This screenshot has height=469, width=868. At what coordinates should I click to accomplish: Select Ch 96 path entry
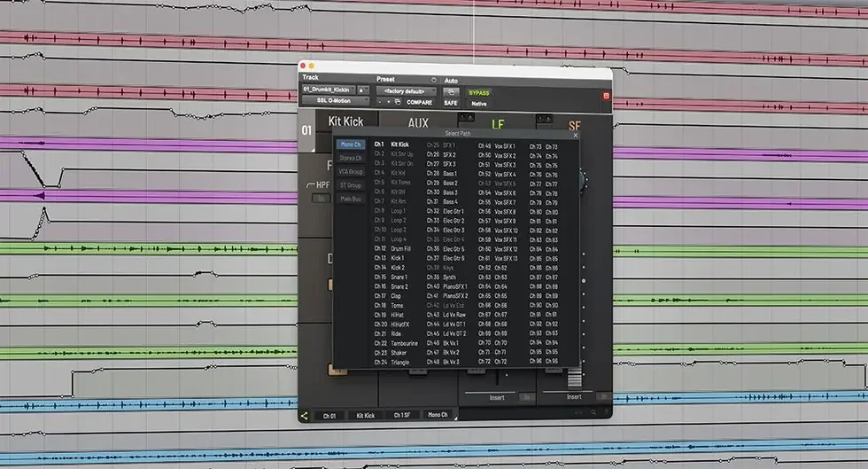tap(544, 361)
